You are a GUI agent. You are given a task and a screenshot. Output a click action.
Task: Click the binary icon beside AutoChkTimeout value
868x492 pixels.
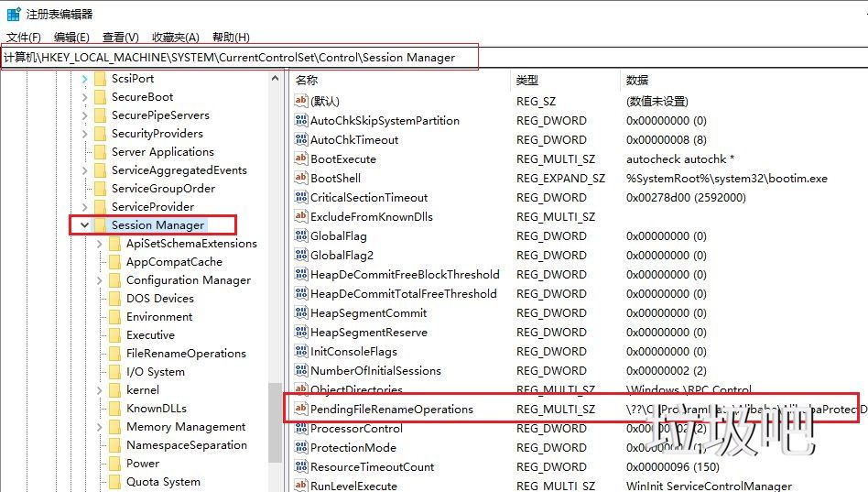[x=301, y=140]
